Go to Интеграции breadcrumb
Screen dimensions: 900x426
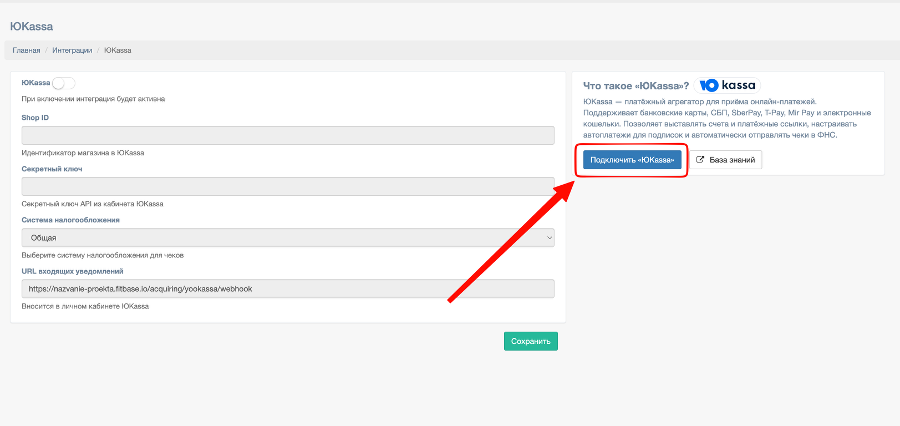pos(72,51)
